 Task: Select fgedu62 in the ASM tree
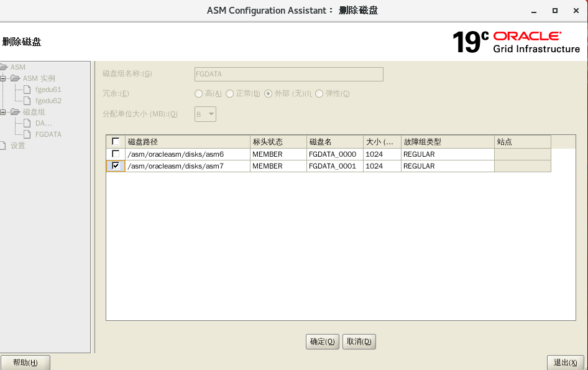click(x=48, y=101)
